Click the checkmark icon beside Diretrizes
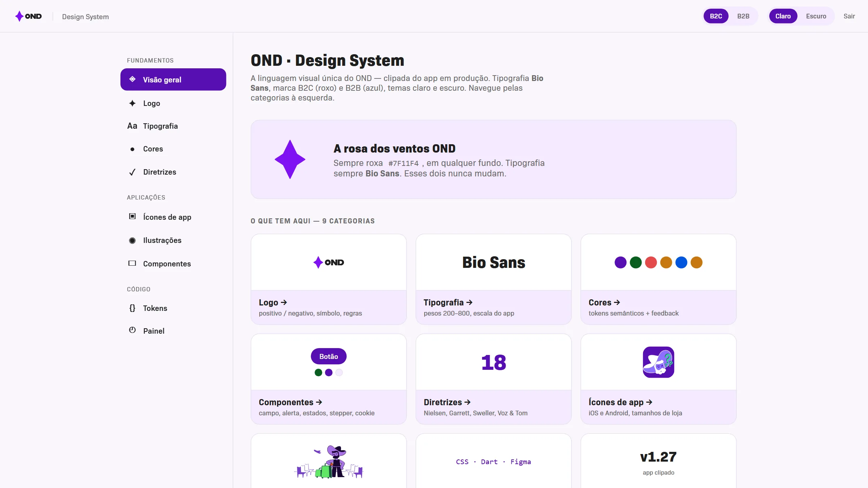The width and height of the screenshot is (868, 488). click(132, 172)
